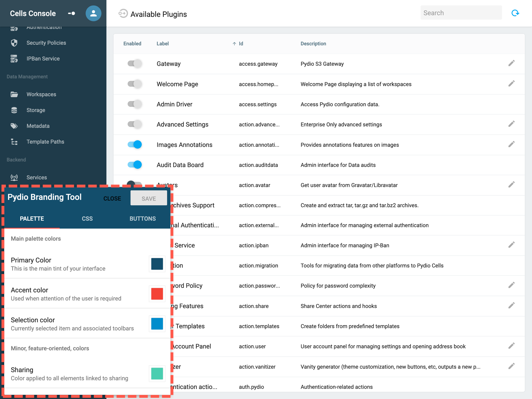Open the Services sidebar link
Image resolution: width=532 pixels, height=399 pixels.
37,177
